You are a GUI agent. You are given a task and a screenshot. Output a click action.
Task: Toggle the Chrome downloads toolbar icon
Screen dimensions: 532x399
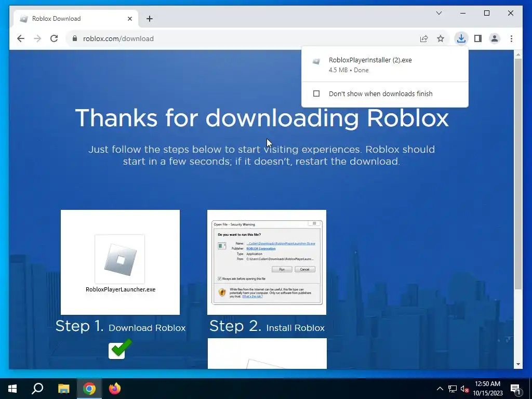tap(461, 38)
